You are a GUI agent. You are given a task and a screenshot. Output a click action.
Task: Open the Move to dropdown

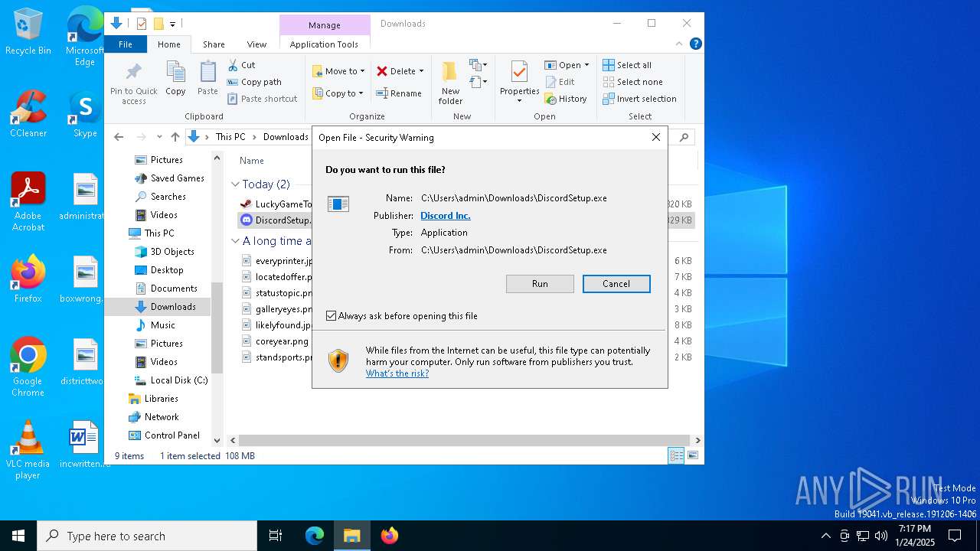[338, 71]
